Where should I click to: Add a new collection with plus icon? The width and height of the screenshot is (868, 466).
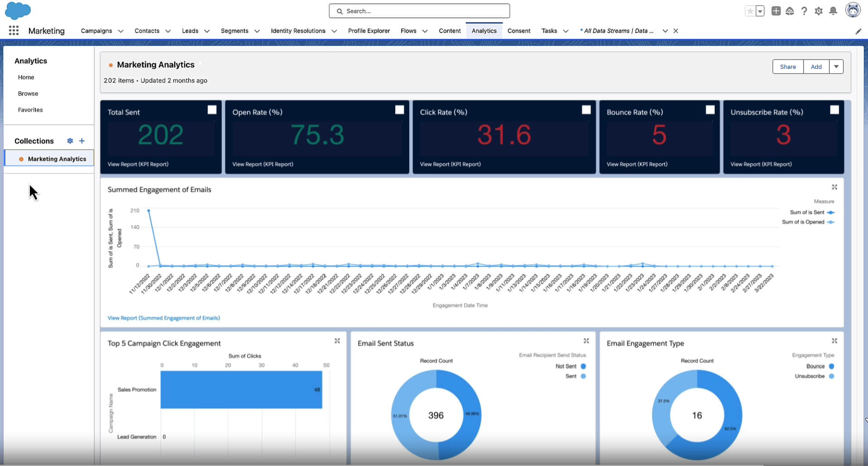point(82,141)
